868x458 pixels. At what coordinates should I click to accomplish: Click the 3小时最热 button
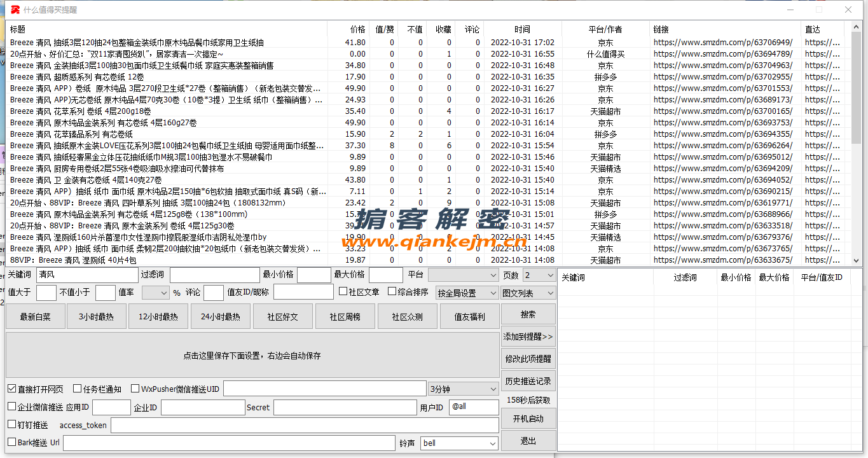coord(96,316)
